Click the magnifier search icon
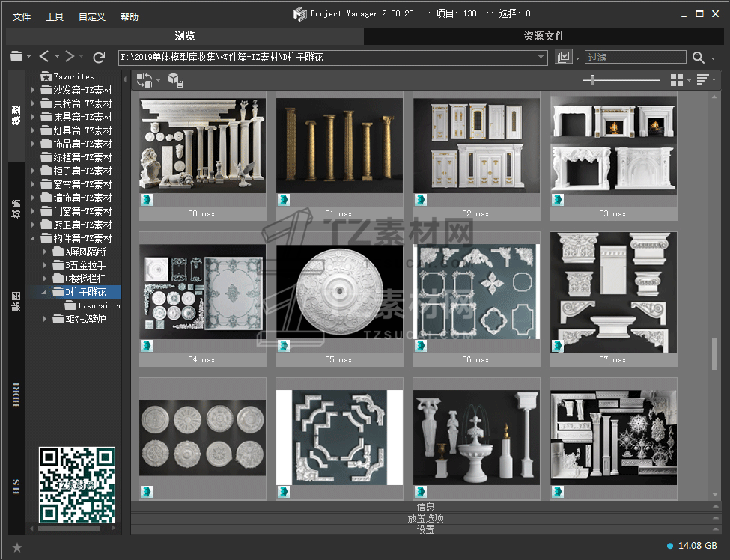The image size is (730, 560). click(698, 58)
